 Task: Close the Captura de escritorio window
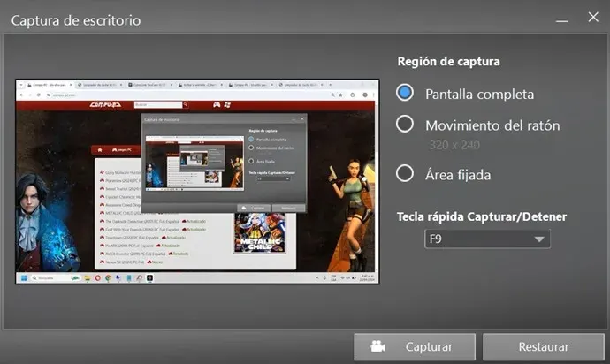coord(593,17)
